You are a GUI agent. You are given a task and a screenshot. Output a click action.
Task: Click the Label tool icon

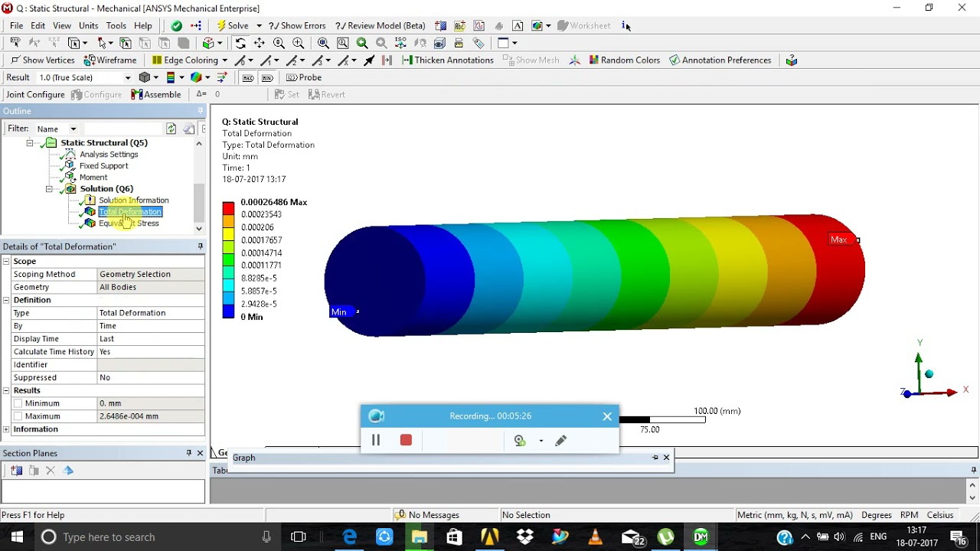pyautogui.click(x=15, y=43)
